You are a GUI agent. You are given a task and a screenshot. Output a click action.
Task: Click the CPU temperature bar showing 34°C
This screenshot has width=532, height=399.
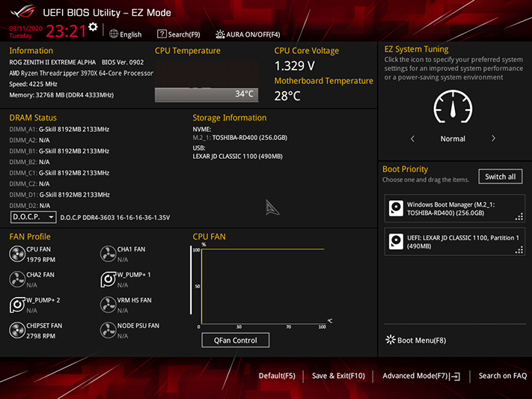click(x=207, y=94)
